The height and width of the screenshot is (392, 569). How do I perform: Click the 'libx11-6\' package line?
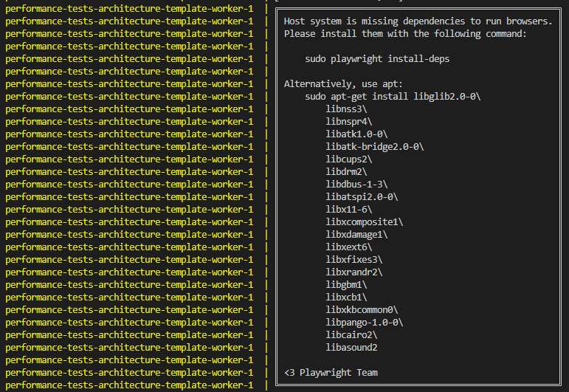click(349, 210)
